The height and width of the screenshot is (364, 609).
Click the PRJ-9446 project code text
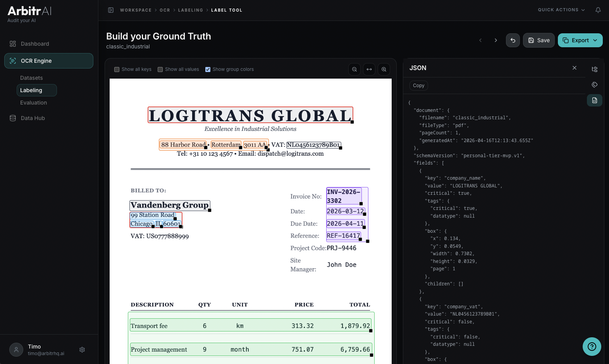pos(341,248)
